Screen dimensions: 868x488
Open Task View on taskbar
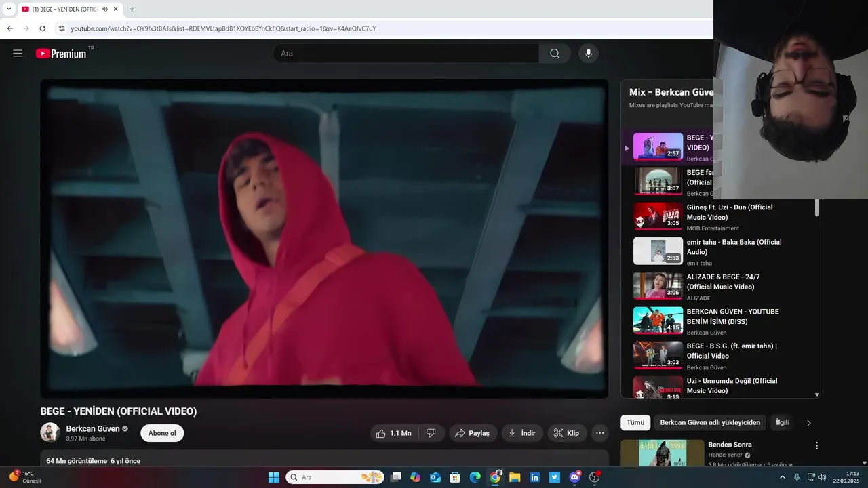[x=396, y=477]
